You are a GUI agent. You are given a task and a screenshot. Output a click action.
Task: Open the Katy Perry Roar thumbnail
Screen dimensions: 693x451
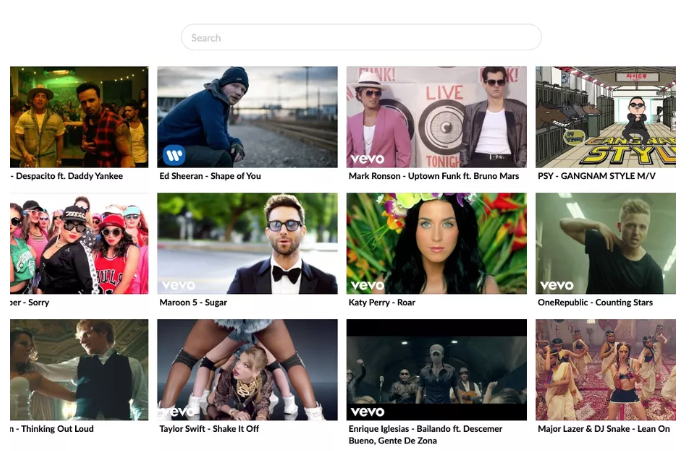coord(437,243)
